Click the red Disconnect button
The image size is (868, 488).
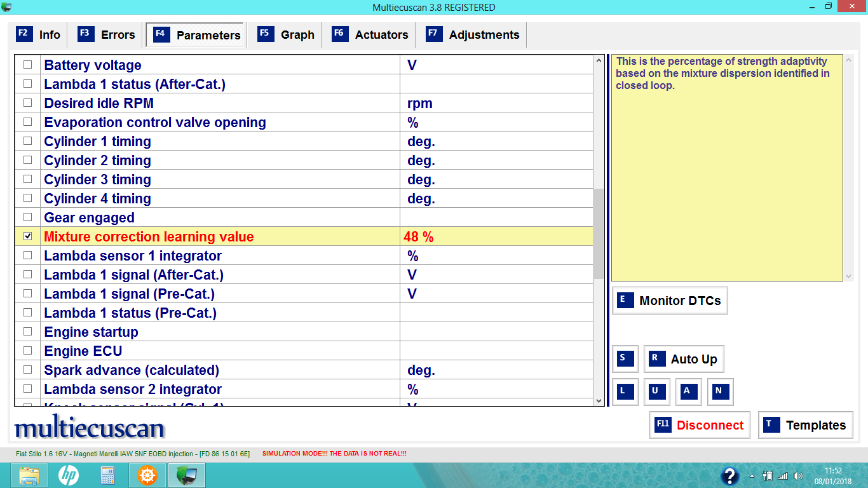point(700,425)
